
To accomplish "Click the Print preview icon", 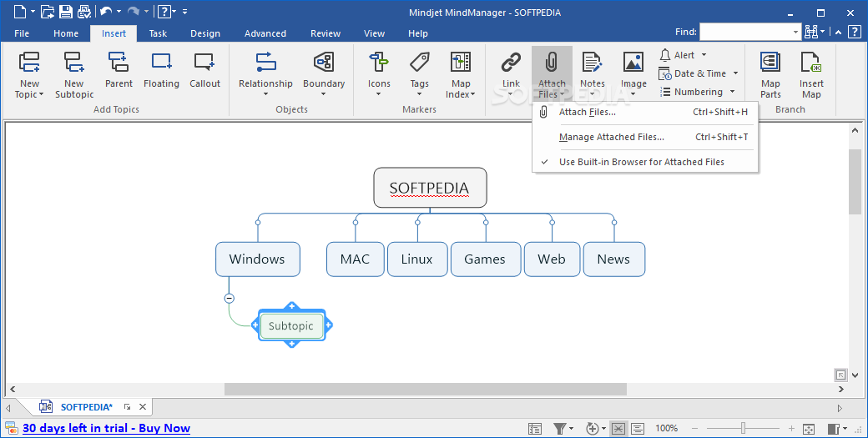I will pyautogui.click(x=83, y=11).
